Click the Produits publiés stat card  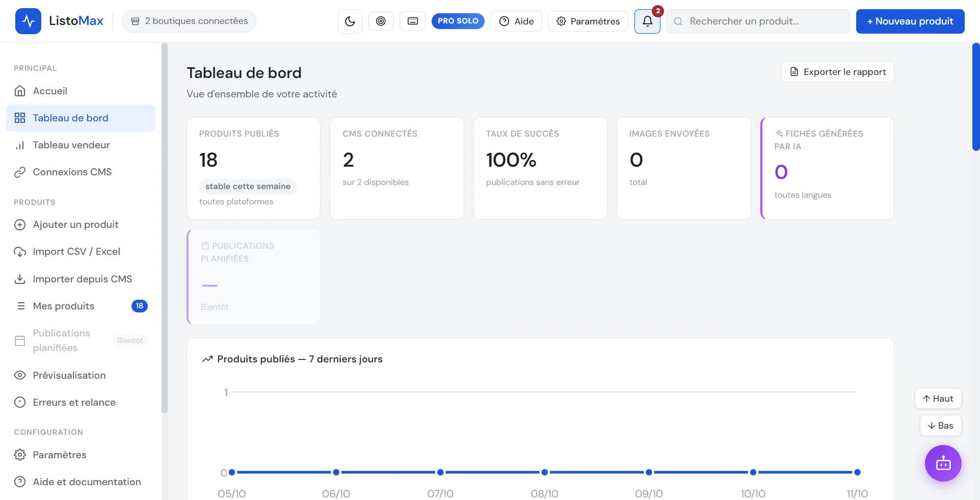(x=253, y=168)
